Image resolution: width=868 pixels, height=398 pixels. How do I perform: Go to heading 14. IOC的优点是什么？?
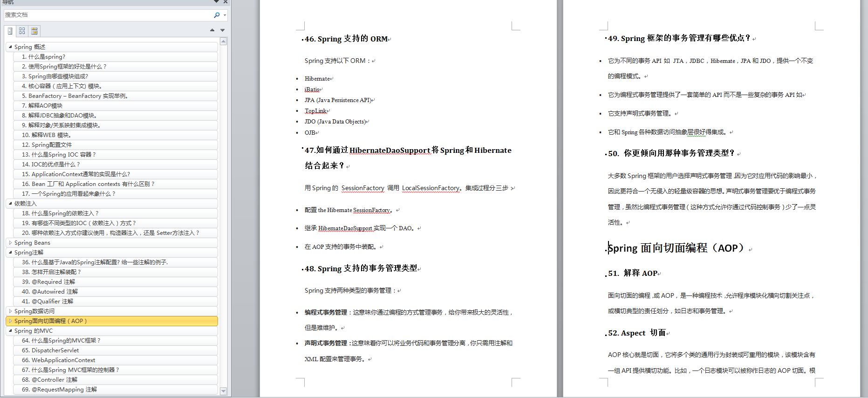(115, 165)
